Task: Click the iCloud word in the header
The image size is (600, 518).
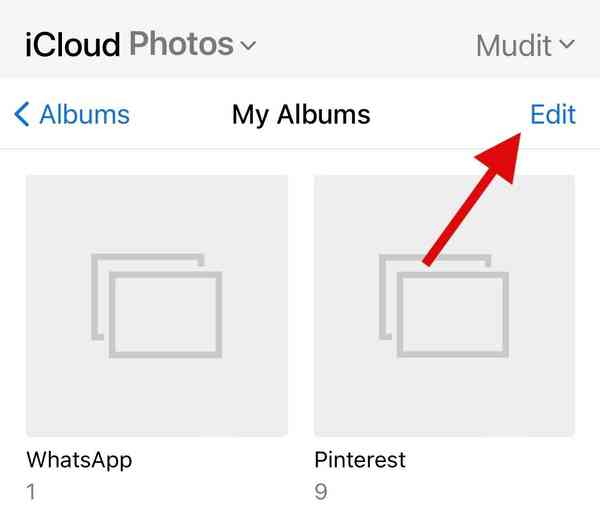Action: [73, 44]
